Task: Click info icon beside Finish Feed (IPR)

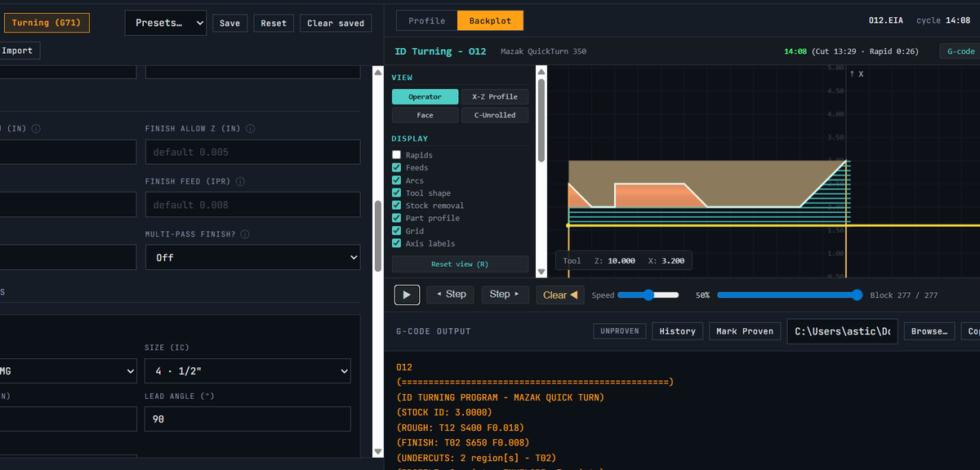Action: click(x=240, y=182)
